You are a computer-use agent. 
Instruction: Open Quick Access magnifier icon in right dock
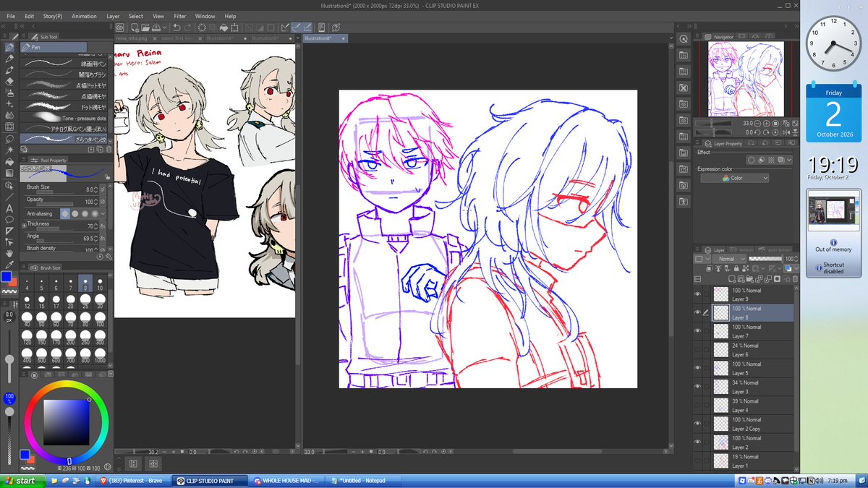tap(683, 39)
